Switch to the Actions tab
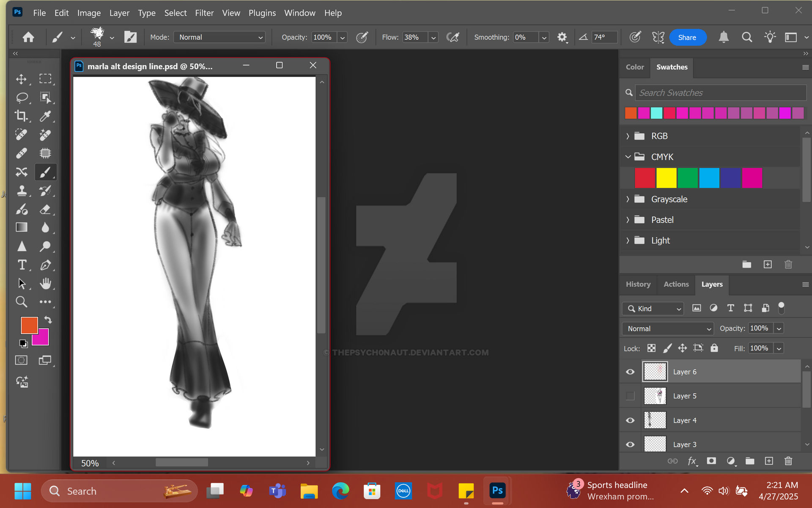The width and height of the screenshot is (812, 508). pos(676,284)
